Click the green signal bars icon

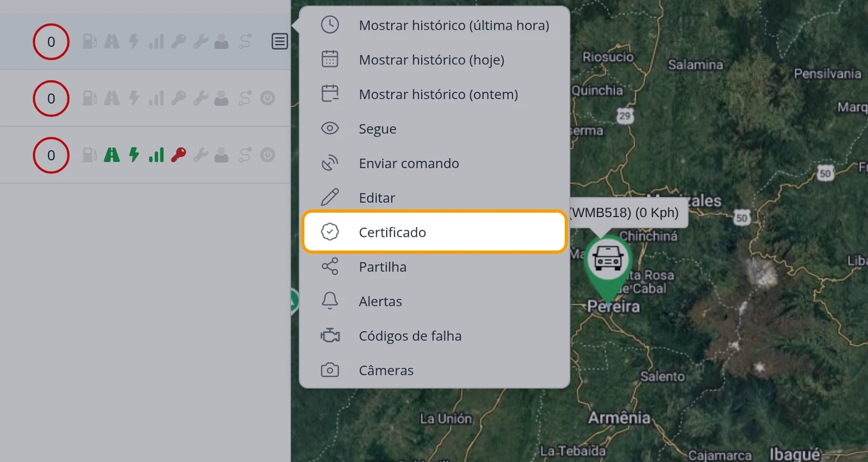click(x=156, y=155)
